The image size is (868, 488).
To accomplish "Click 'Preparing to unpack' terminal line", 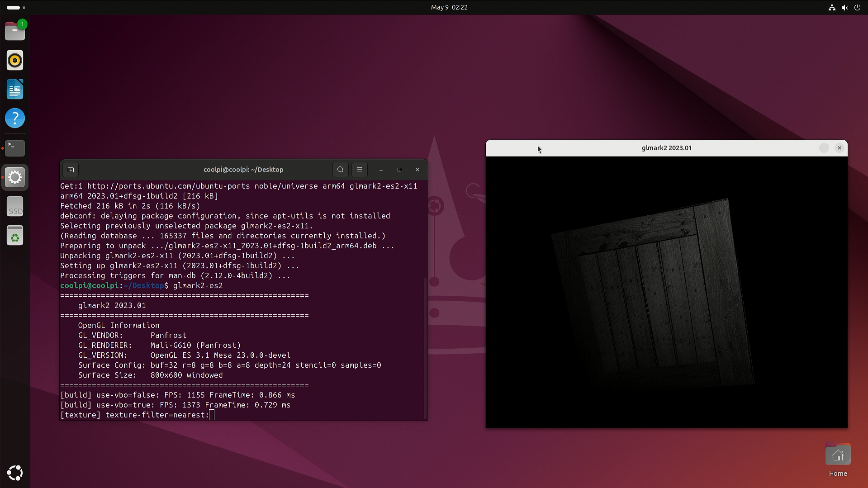I will [x=227, y=246].
